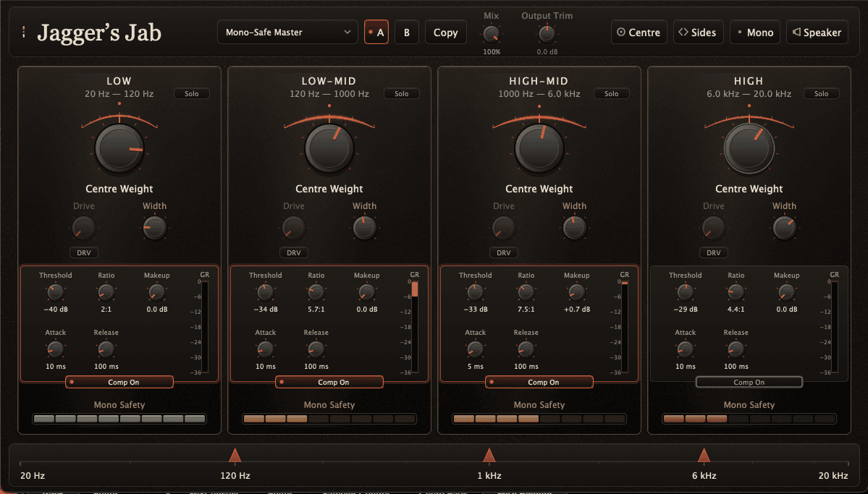Click the LOW-MID band GR meter
Image resolution: width=868 pixels, height=494 pixels.
[415, 327]
